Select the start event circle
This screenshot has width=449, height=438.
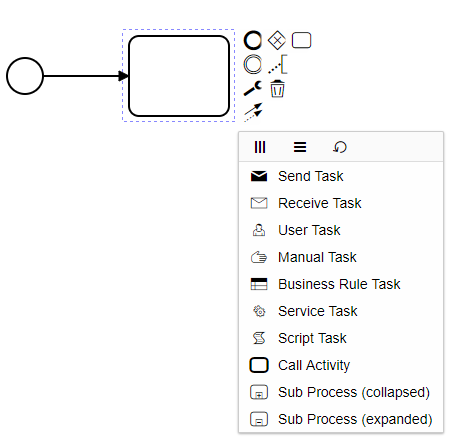[x=25, y=76]
